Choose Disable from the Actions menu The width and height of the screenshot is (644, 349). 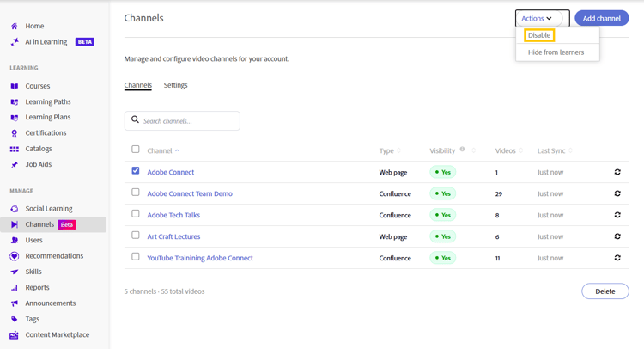coord(539,35)
